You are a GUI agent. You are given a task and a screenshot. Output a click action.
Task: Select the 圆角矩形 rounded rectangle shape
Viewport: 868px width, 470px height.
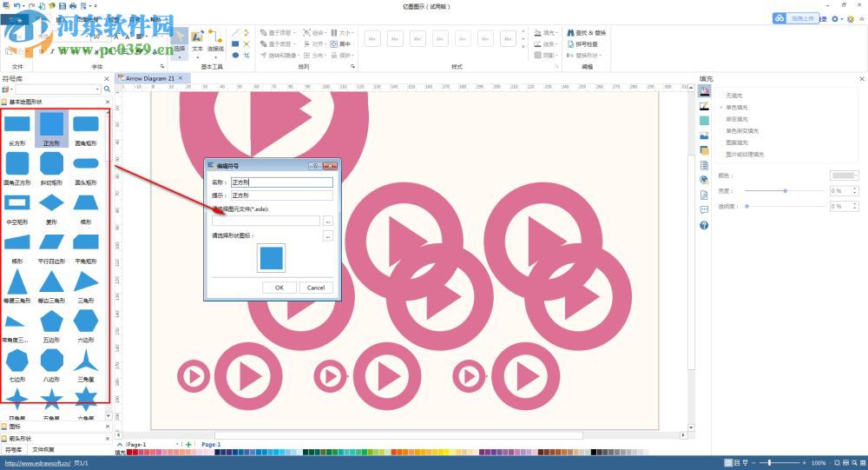[x=86, y=129]
